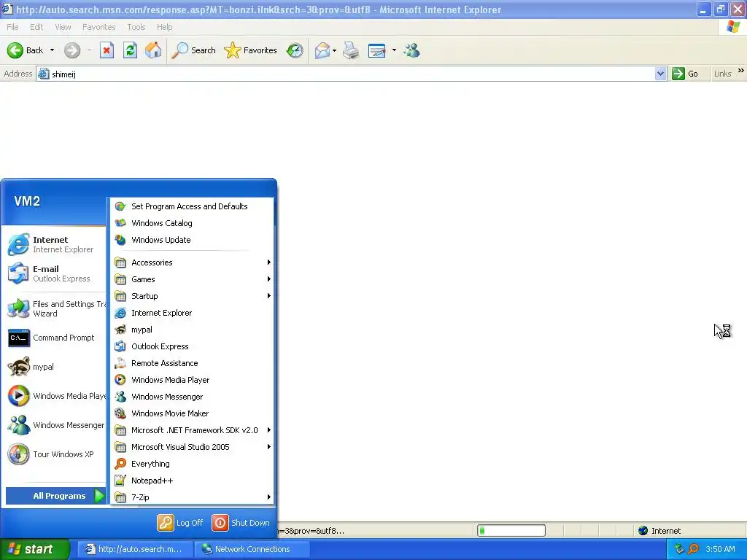
Task: Open the Messenger icon in IE toolbar
Action: pos(411,50)
